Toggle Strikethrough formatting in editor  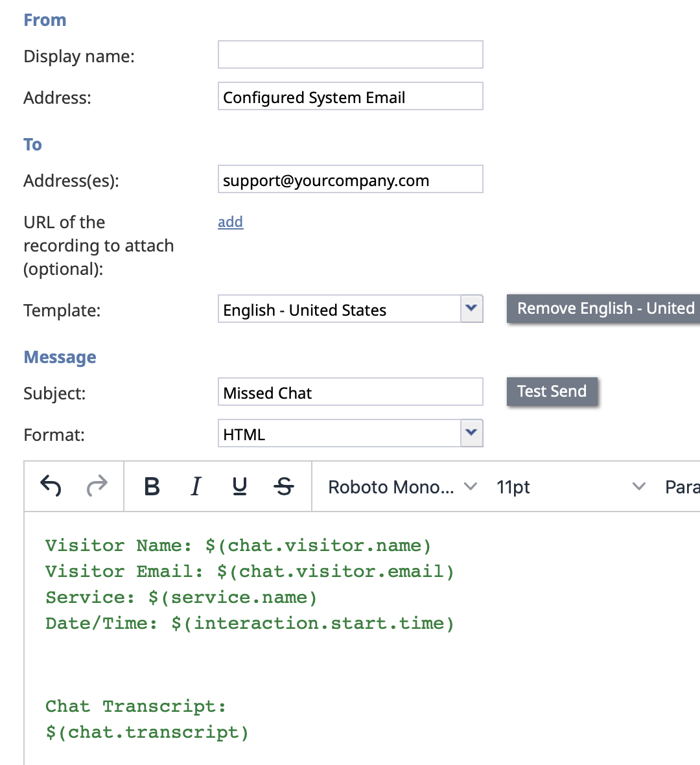(284, 486)
